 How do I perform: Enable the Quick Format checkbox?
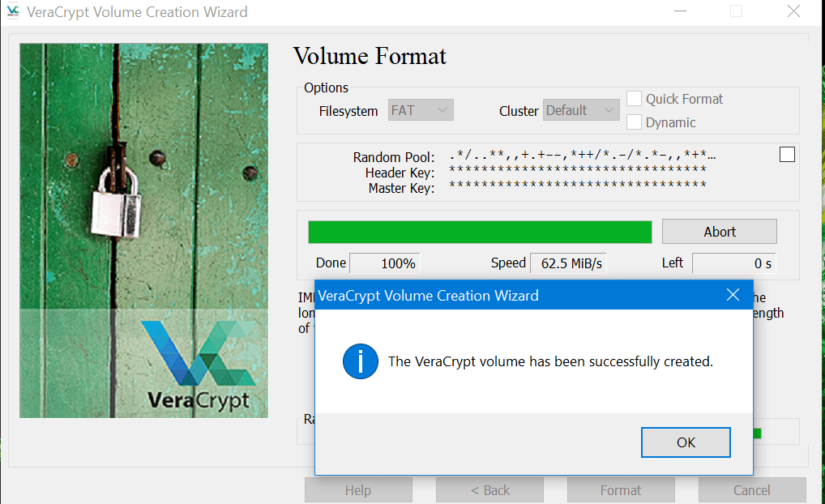click(x=633, y=98)
